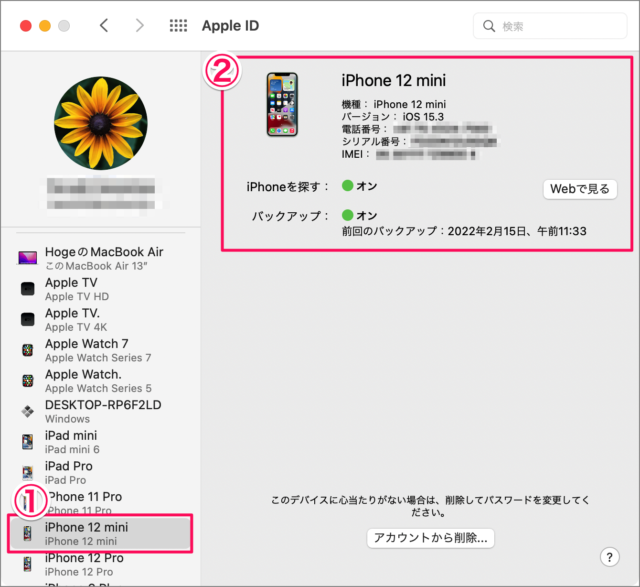This screenshot has width=640, height=587.
Task: Select Hoge's MacBook Air in device list
Action: (101, 258)
